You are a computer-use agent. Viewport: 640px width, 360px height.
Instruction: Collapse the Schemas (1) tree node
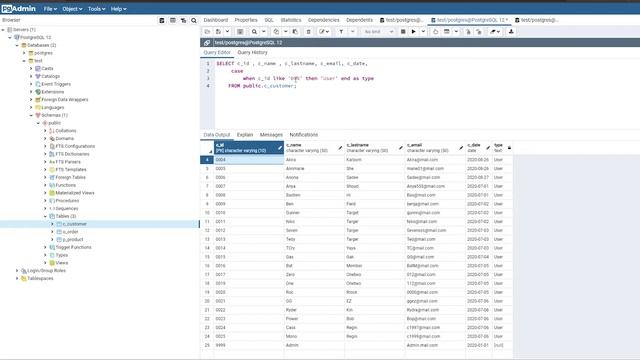(31, 116)
